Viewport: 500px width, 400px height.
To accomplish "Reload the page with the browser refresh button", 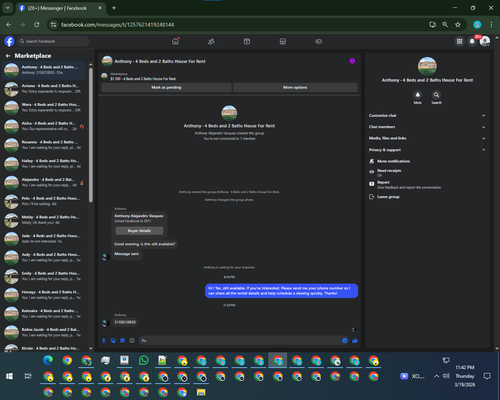I will coord(37,25).
